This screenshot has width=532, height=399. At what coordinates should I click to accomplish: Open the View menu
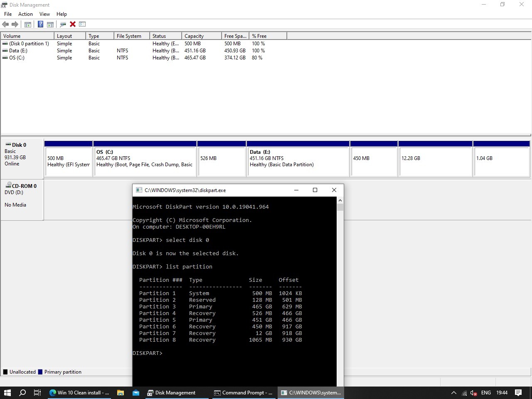[x=44, y=14]
